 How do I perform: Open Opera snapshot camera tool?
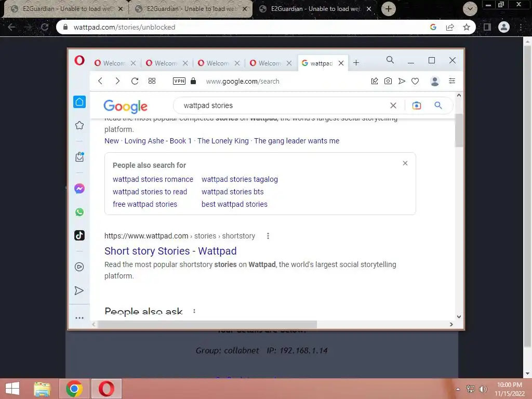click(x=388, y=81)
